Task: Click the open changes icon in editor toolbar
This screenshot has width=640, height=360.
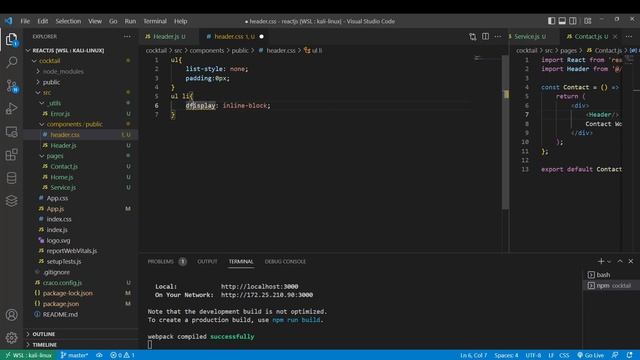Action: [473, 37]
